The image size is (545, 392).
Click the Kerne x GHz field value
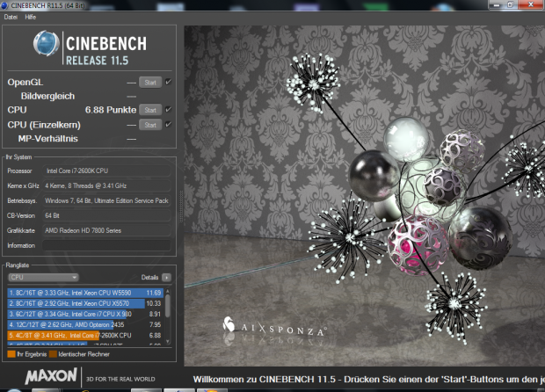106,185
